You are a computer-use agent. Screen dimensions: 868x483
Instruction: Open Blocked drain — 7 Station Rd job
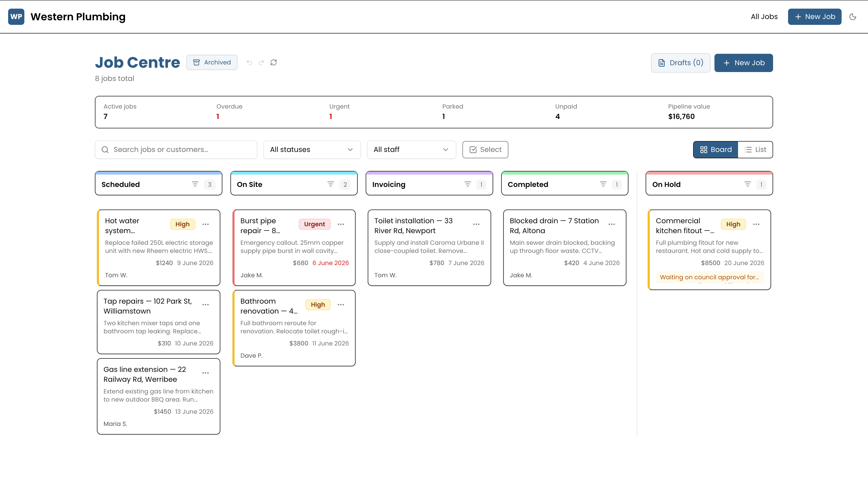point(554,226)
